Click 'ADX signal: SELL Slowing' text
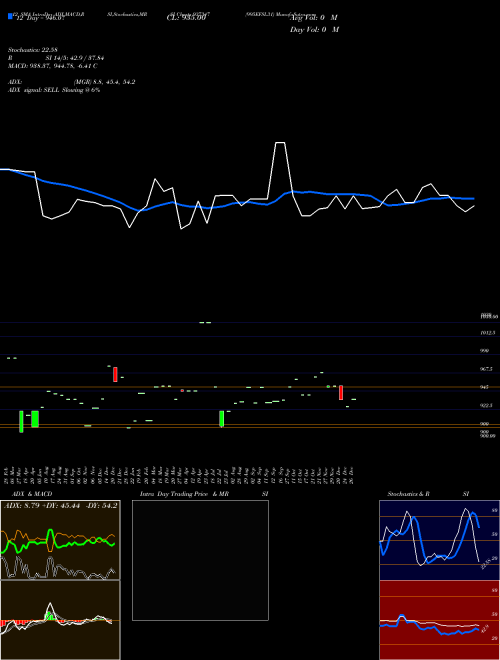Screen dimensions: 500x660 (x=54, y=90)
